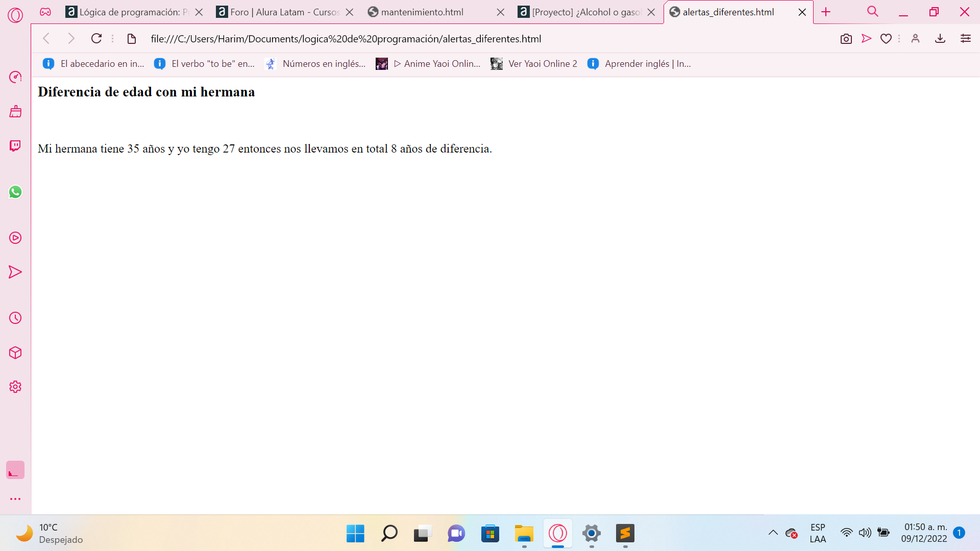This screenshot has height=551, width=980.
Task: Open Extensions cube in the sidebar
Action: point(15,353)
